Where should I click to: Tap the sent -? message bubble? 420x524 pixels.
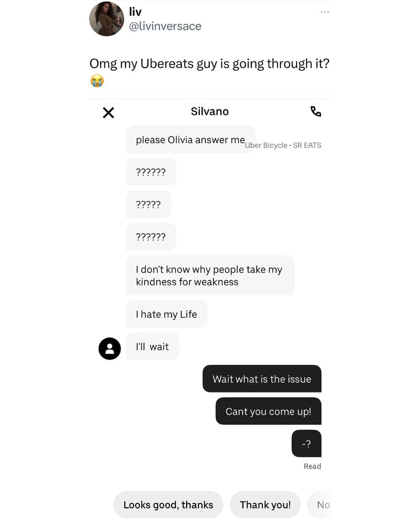306,443
